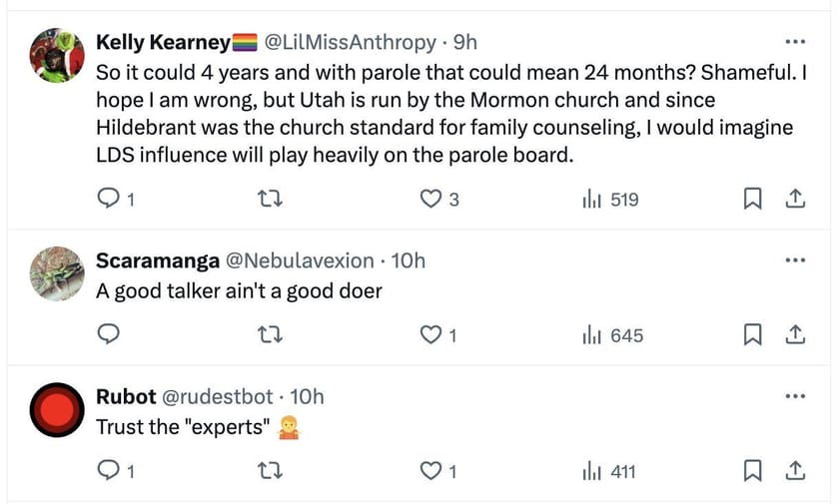
Task: Click Rubot's red circle avatar
Action: pyautogui.click(x=55, y=410)
